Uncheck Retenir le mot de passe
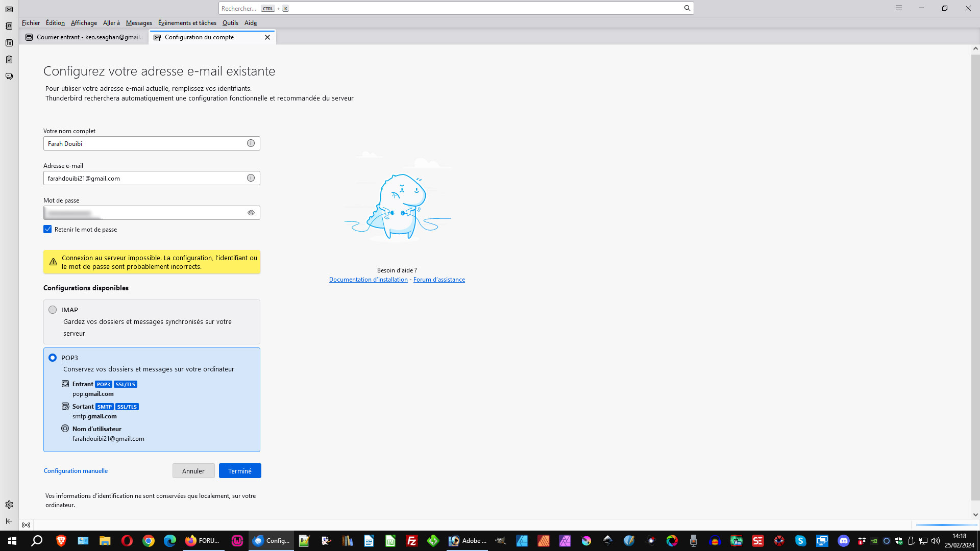Viewport: 980px width, 551px height. click(47, 229)
